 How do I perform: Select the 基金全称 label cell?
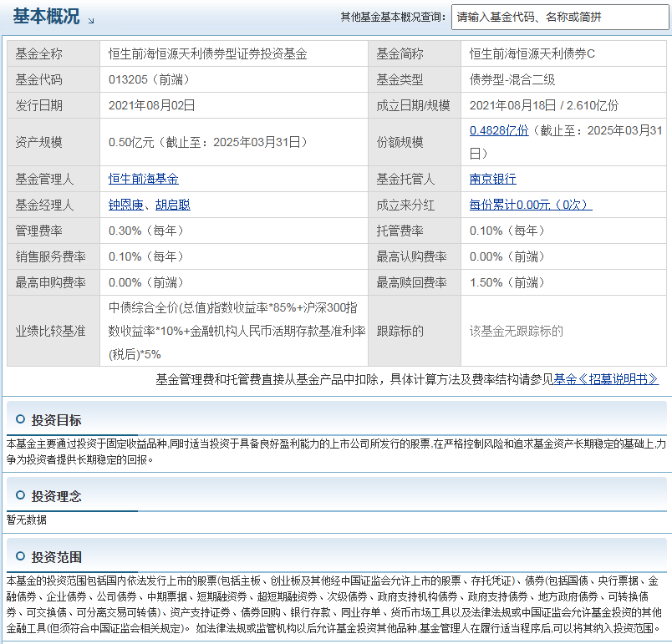coord(53,54)
